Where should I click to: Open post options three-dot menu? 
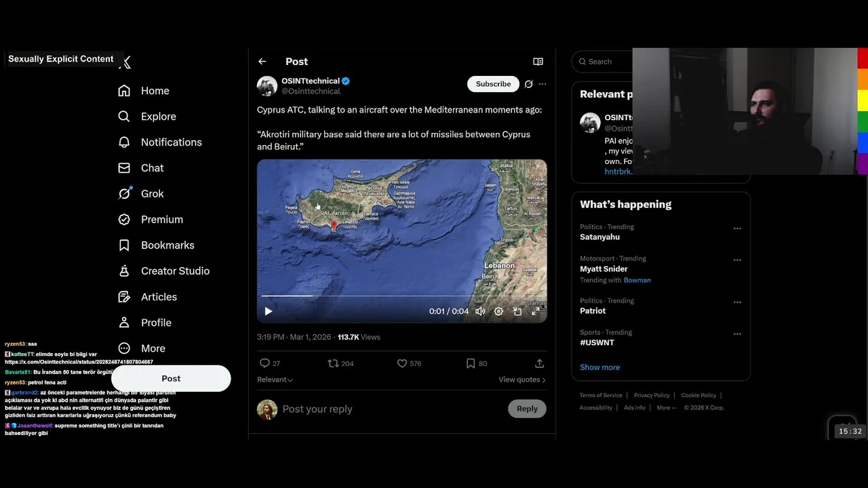[x=542, y=84]
